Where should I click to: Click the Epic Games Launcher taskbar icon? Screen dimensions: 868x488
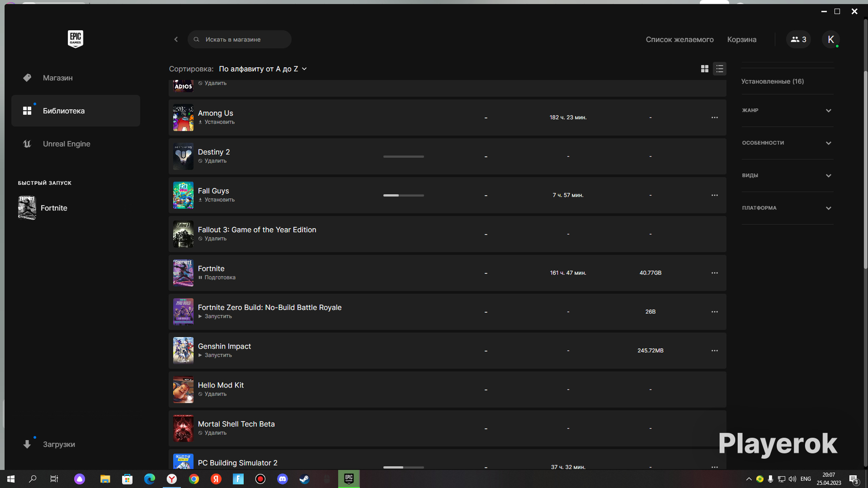[x=349, y=479]
